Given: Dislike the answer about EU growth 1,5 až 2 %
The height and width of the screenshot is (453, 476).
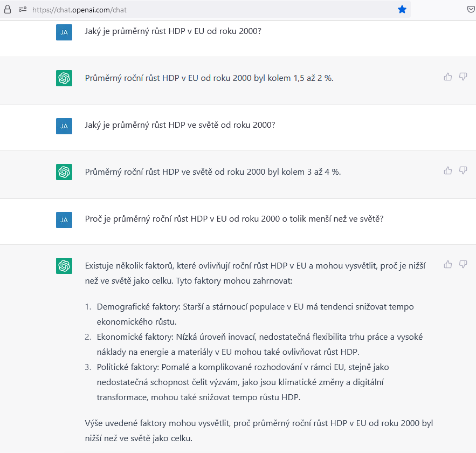Looking at the screenshot, I should click(463, 77).
